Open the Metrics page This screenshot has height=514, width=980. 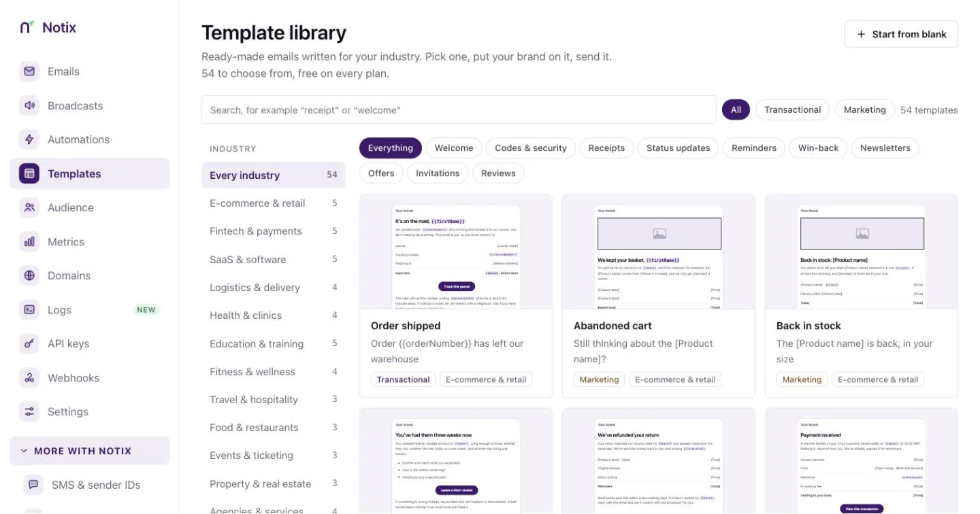pyautogui.click(x=89, y=241)
